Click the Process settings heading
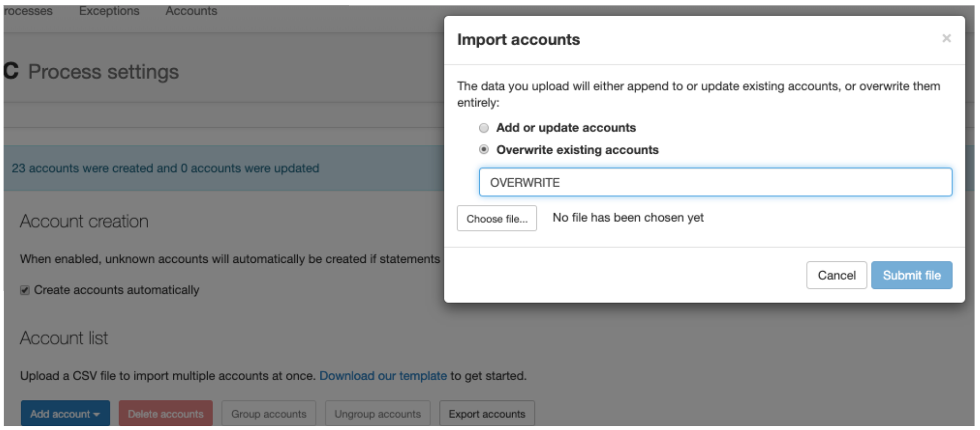Image resolution: width=980 pixels, height=430 pixels. point(103,72)
